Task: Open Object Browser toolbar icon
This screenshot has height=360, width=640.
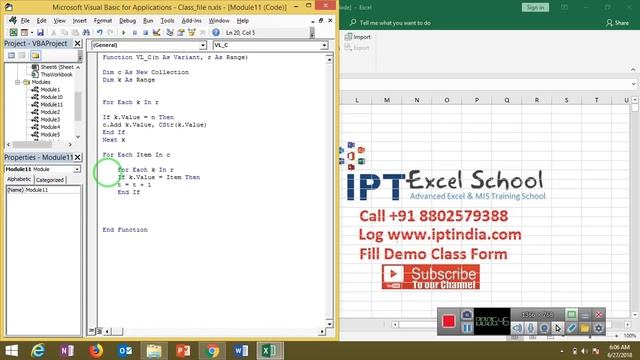Action: 191,32
